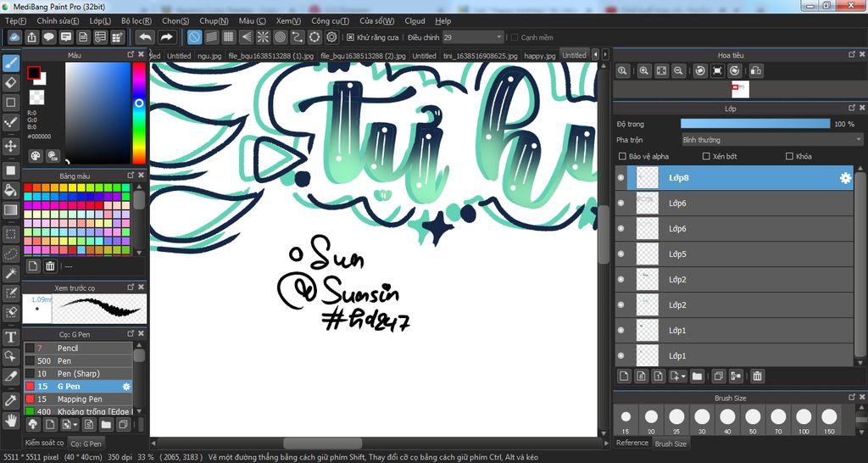Click the transparent color swatch
Viewport: 868px width, 463px height.
[36, 97]
